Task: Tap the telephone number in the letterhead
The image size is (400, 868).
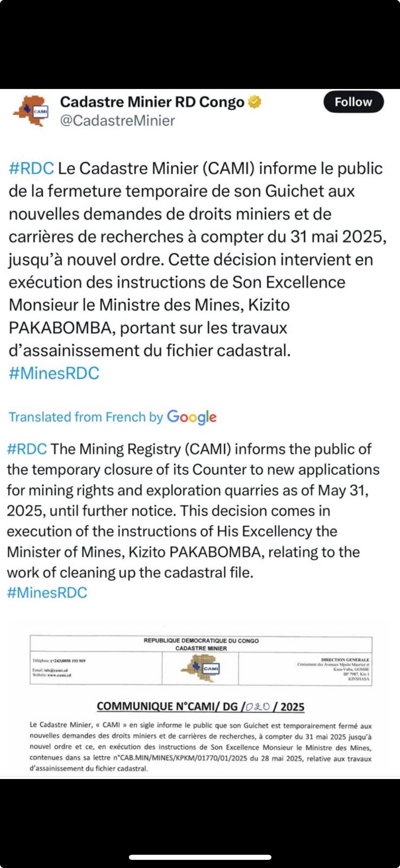Action: [68, 661]
